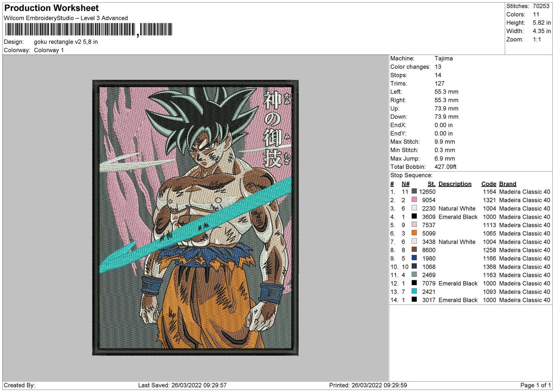
Task: Select the dark gray swatch in stop 1
Action: (x=414, y=191)
